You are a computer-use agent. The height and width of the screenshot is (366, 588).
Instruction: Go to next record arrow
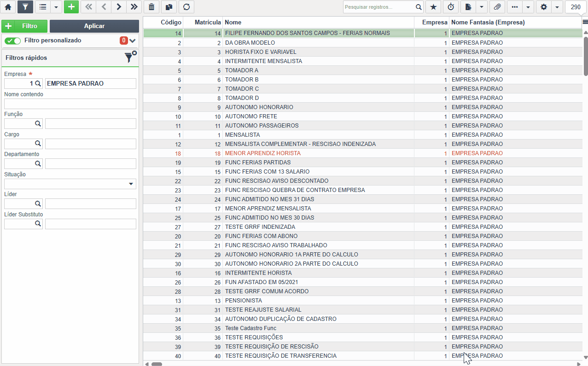(119, 7)
